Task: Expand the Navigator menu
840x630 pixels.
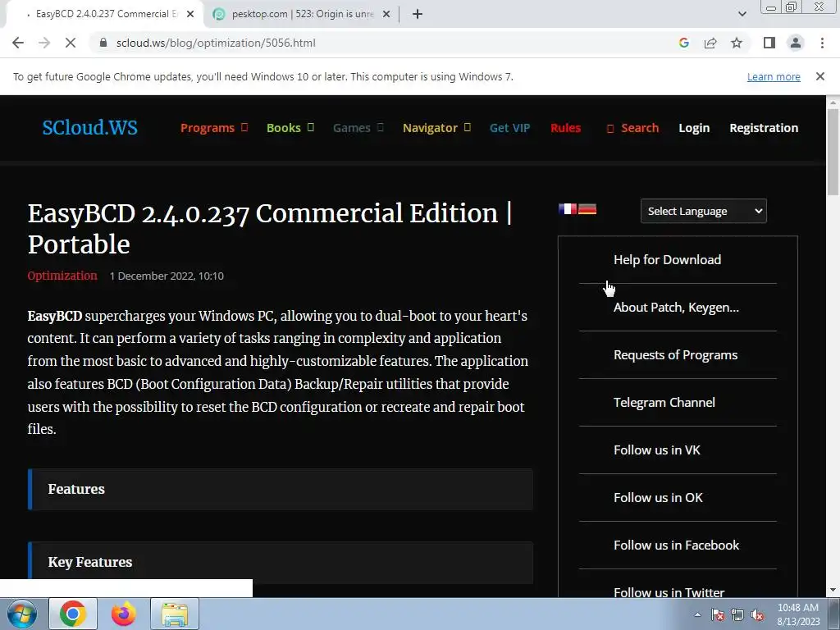Action: coord(436,127)
